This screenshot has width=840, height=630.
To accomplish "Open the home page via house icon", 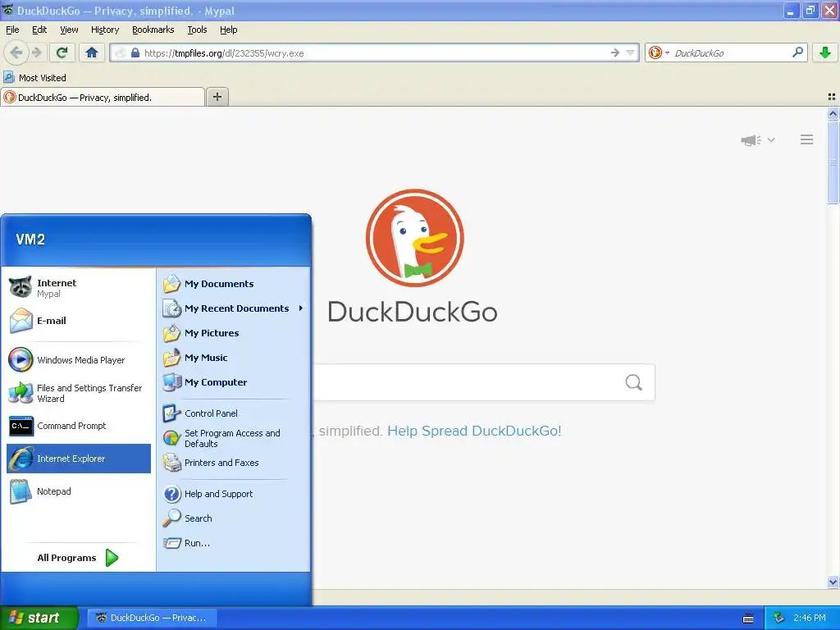I will point(92,52).
